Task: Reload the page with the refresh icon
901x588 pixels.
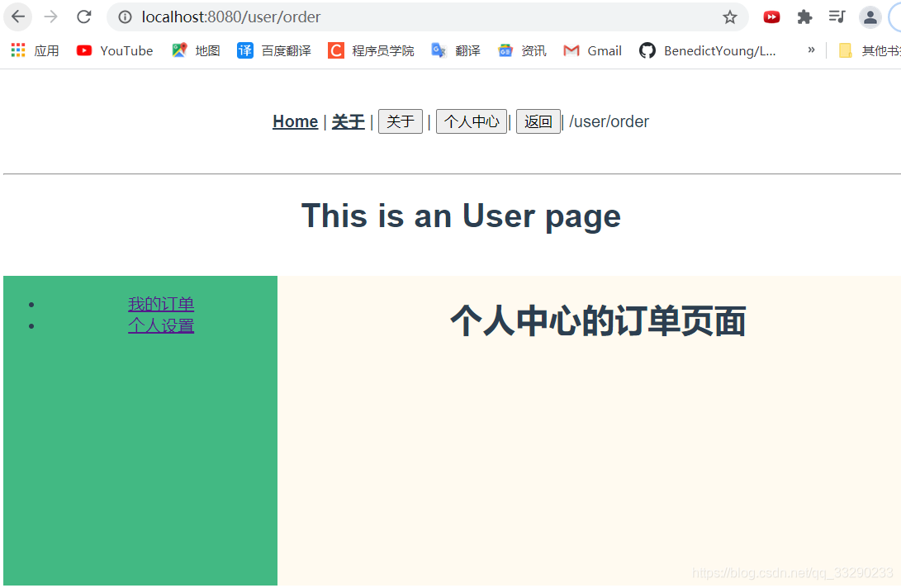Action: (84, 17)
